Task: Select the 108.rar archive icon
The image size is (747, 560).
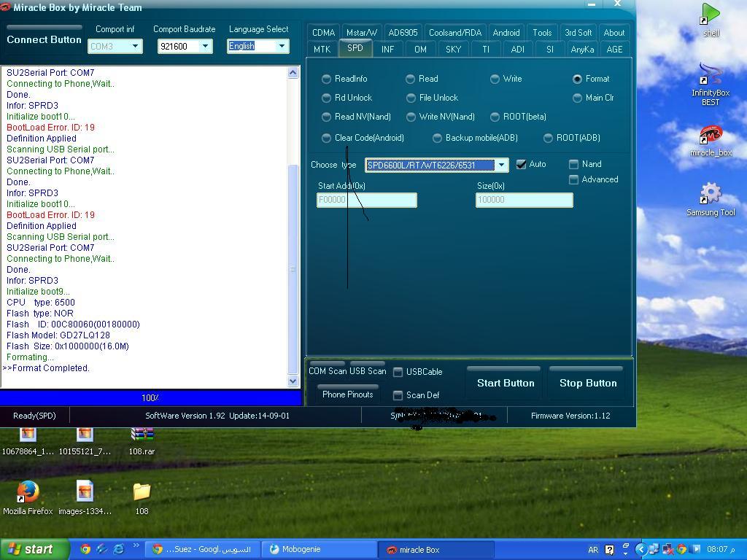Action: (142, 441)
